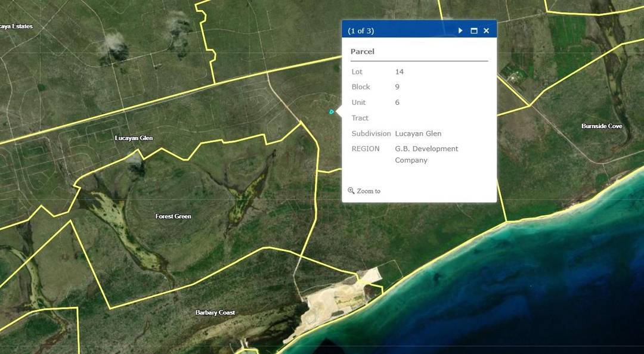
Task: Click the popup close X icon
Action: click(x=487, y=30)
